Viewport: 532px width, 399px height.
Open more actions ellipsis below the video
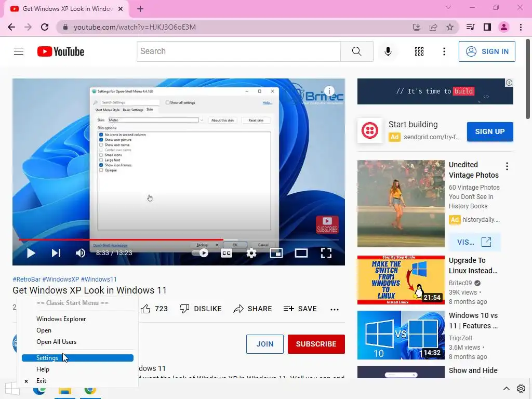click(x=335, y=309)
